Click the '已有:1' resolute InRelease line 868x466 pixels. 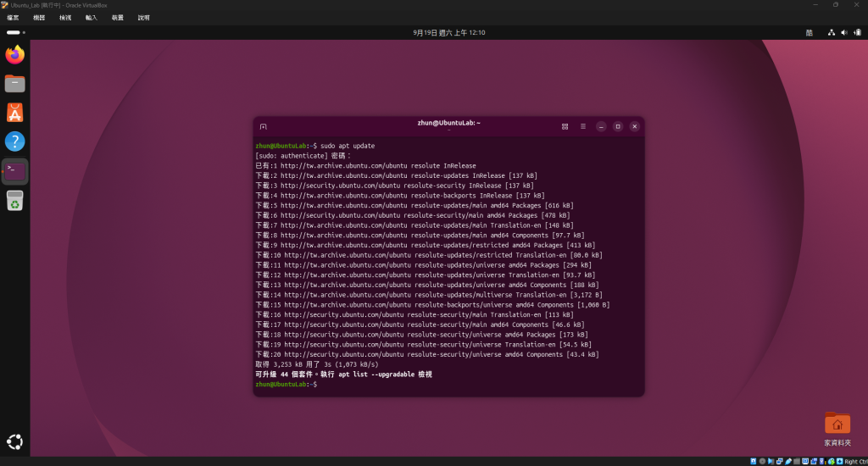[365, 166]
